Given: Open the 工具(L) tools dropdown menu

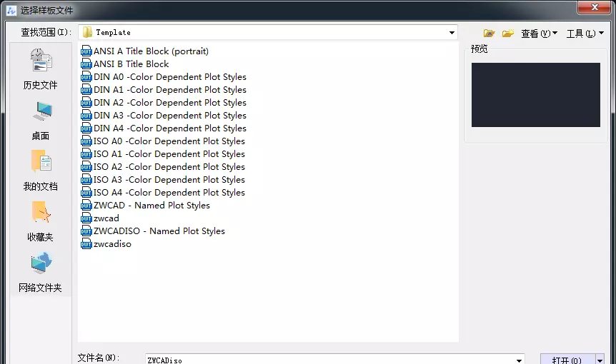Looking at the screenshot, I should (585, 34).
